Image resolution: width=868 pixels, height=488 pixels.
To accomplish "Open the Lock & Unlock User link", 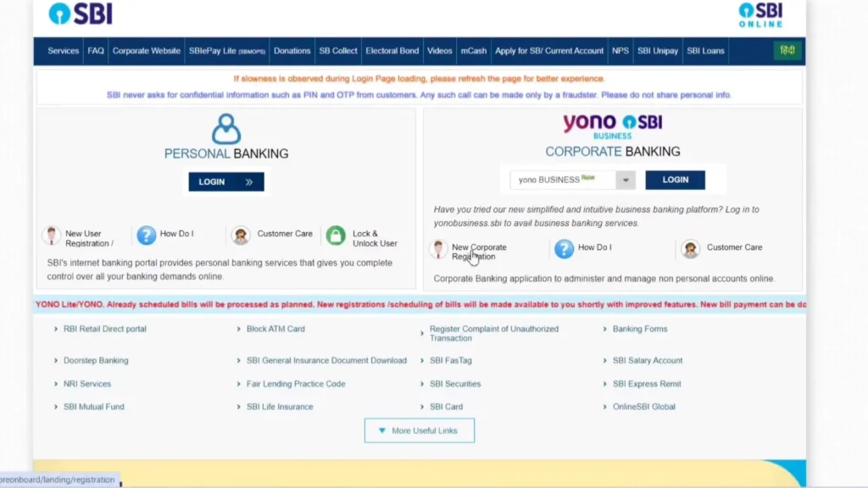I will point(375,238).
